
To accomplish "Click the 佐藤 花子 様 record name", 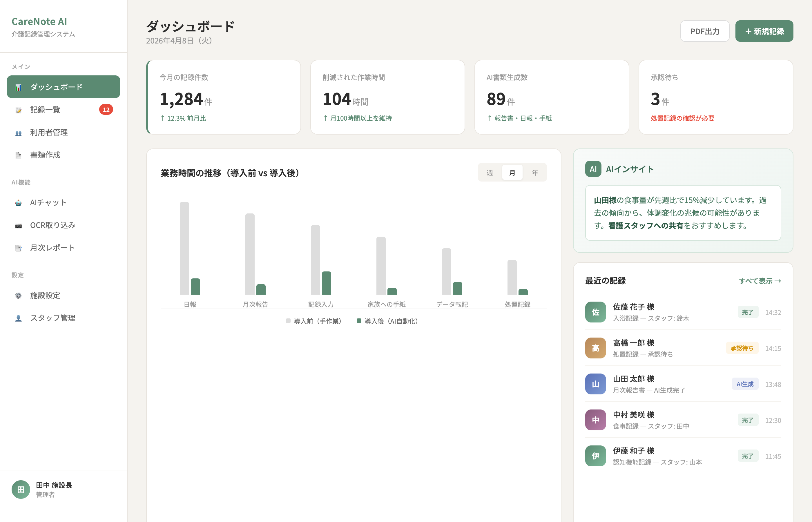I will (x=633, y=307).
